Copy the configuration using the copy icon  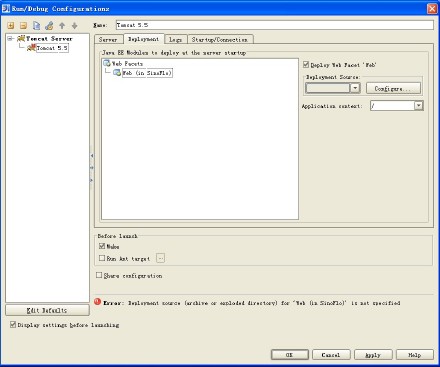pyautogui.click(x=36, y=26)
